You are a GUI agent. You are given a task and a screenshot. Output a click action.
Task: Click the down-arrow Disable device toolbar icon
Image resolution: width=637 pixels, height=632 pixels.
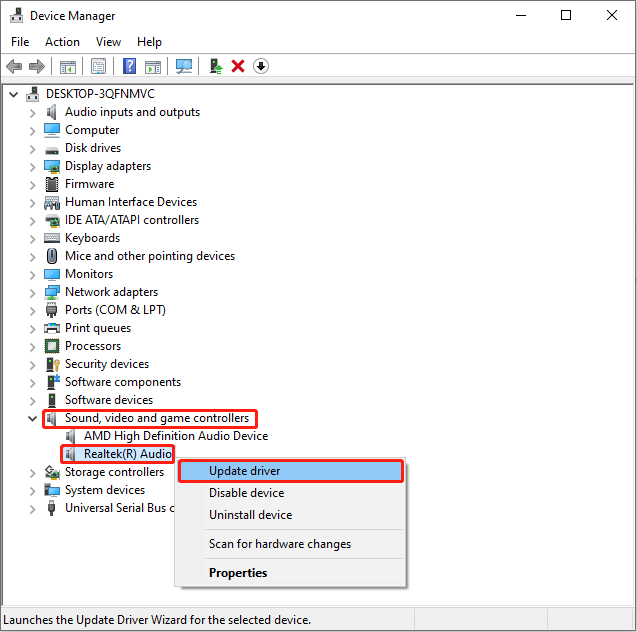261,66
